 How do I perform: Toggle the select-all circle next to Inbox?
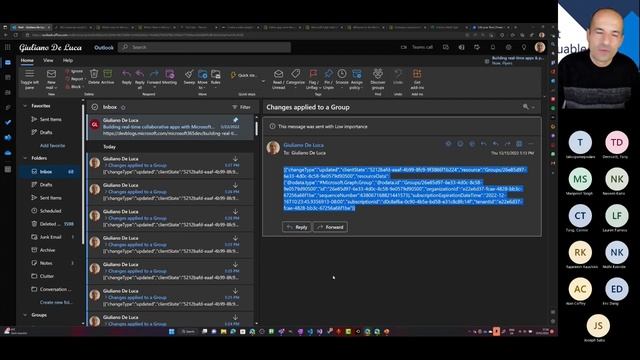click(95, 107)
